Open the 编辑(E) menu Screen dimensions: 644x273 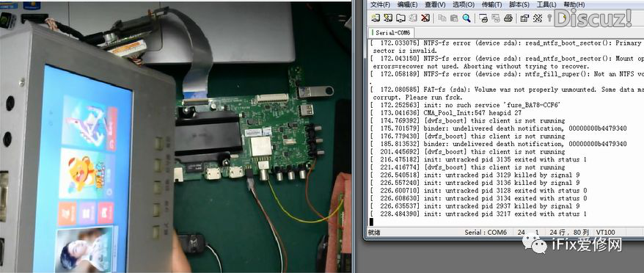tap(407, 4)
